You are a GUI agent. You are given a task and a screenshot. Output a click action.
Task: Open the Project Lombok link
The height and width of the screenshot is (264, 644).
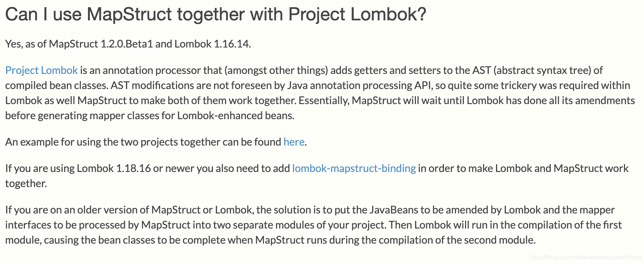coord(42,70)
